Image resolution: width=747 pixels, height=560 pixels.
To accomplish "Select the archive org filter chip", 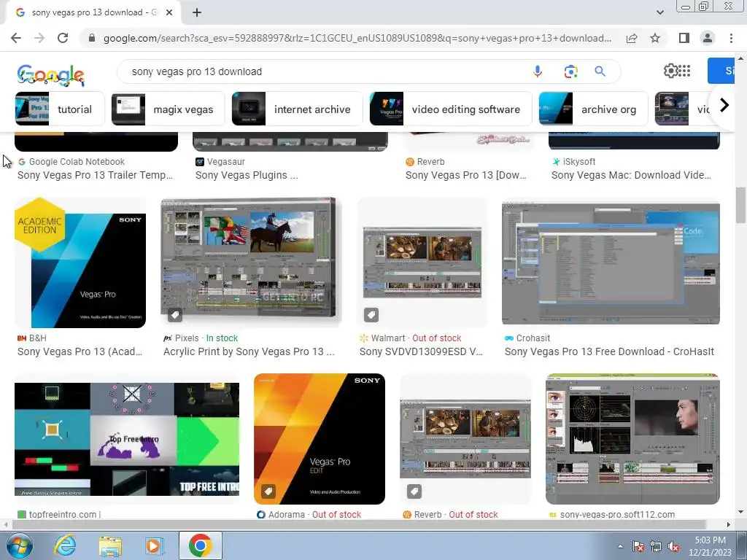I will coord(593,109).
